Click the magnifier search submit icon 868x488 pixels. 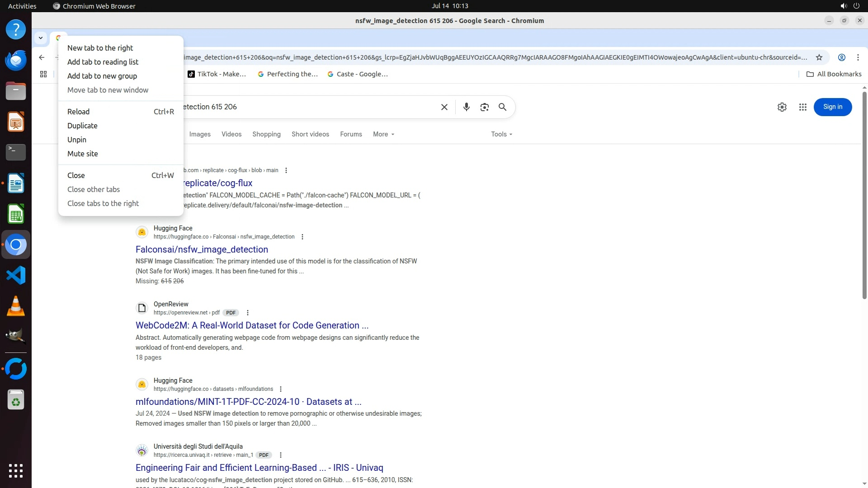(502, 107)
